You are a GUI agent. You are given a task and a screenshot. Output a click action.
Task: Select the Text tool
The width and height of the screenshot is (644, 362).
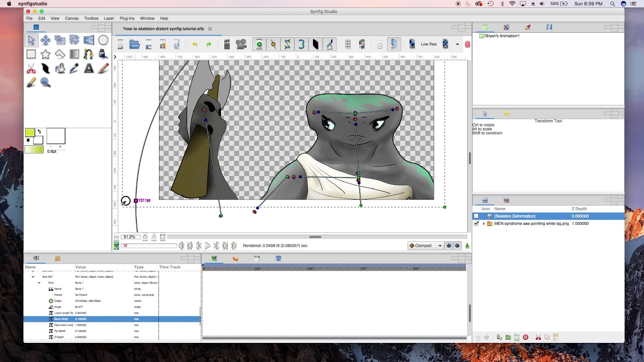(89, 69)
